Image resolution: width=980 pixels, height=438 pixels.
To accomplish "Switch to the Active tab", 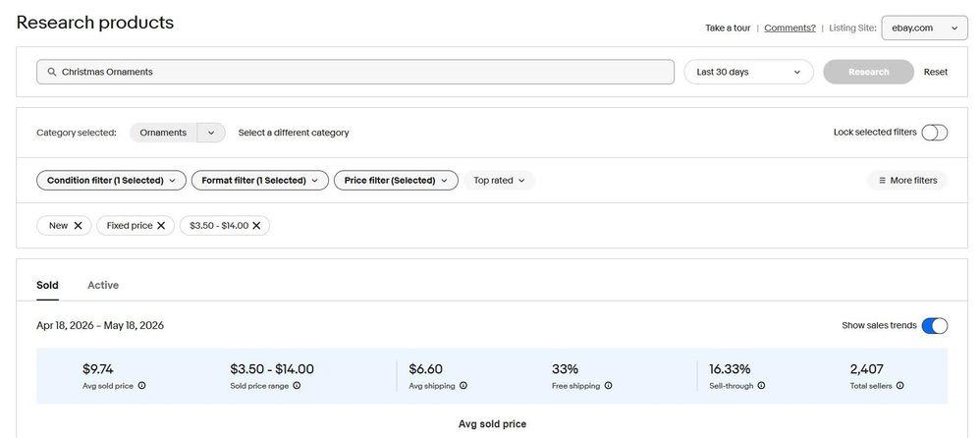I will coord(103,285).
